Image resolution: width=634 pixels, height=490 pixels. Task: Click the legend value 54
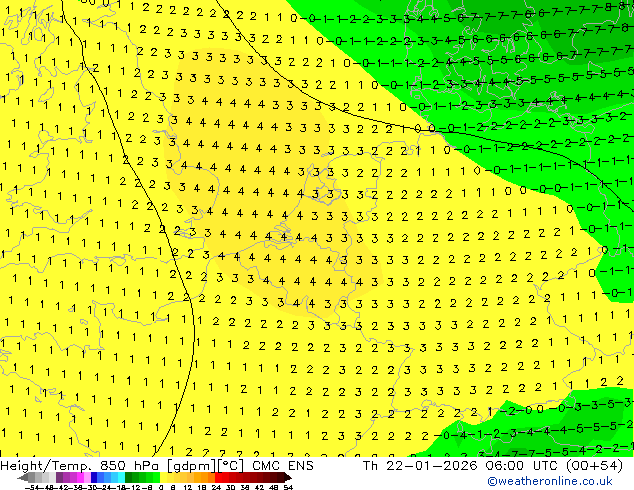point(288,487)
